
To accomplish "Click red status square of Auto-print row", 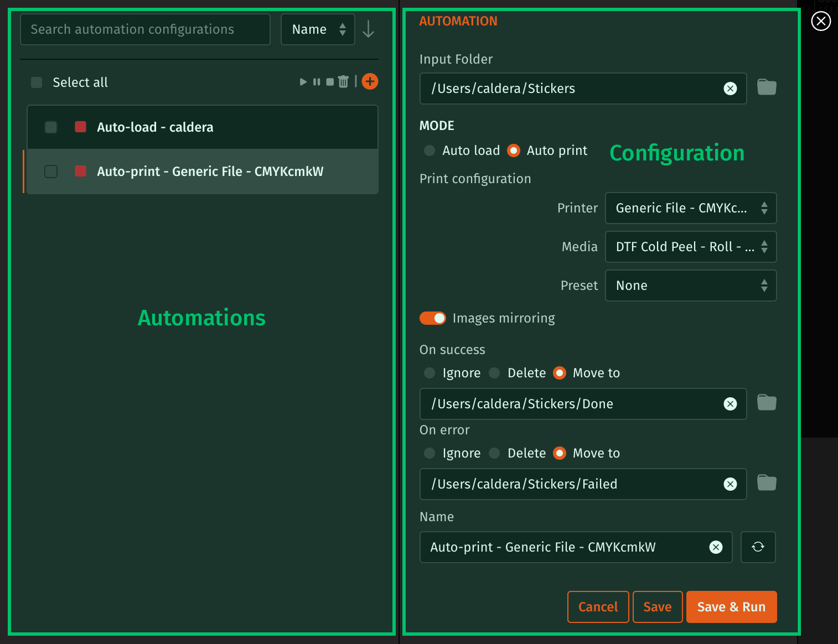I will 80,171.
